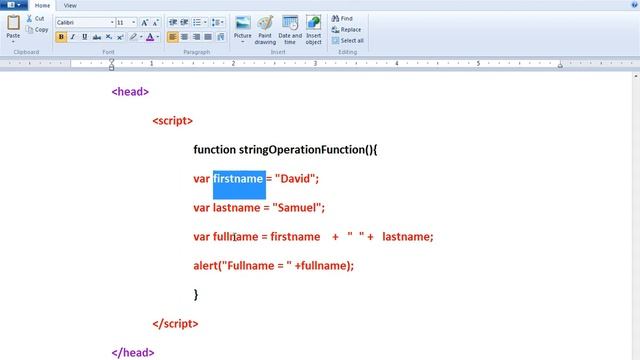Open Replace in Editing group
This screenshot has height=360, width=640.
tap(346, 29)
